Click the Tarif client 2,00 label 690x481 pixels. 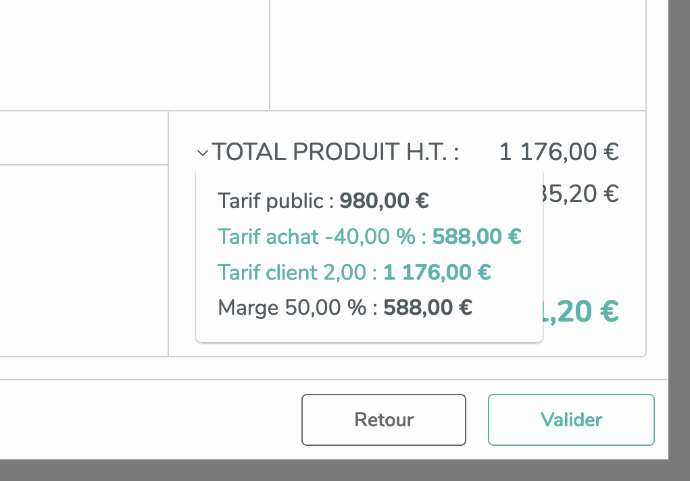[x=296, y=272]
